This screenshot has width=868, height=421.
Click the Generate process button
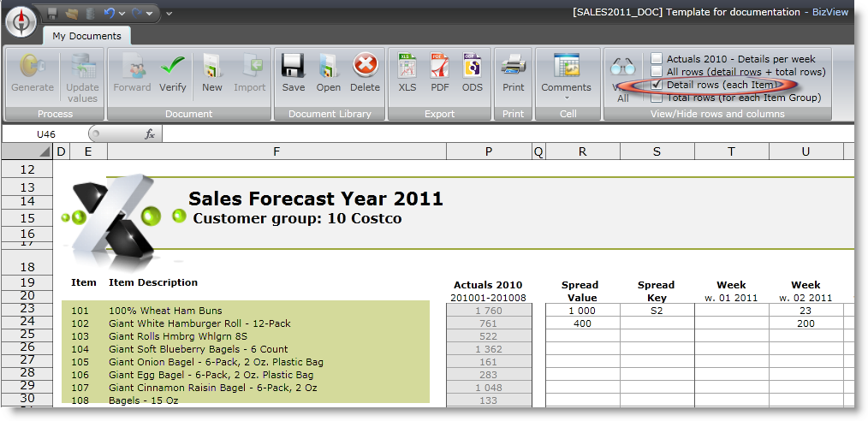(x=33, y=73)
